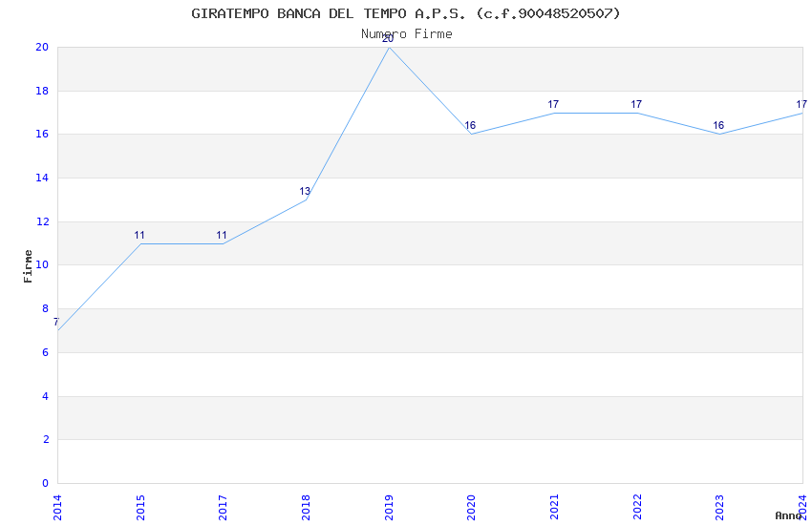Select year 2017 on the x-axis

tap(224, 507)
